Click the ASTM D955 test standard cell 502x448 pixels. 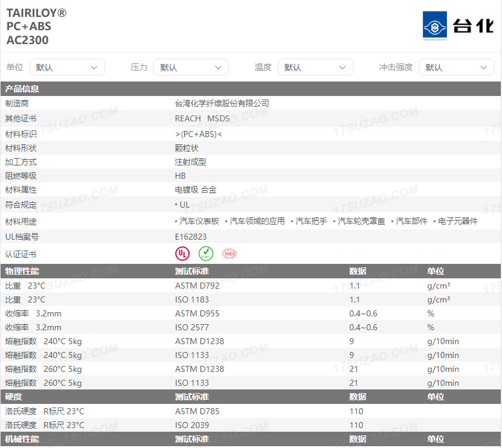197,313
